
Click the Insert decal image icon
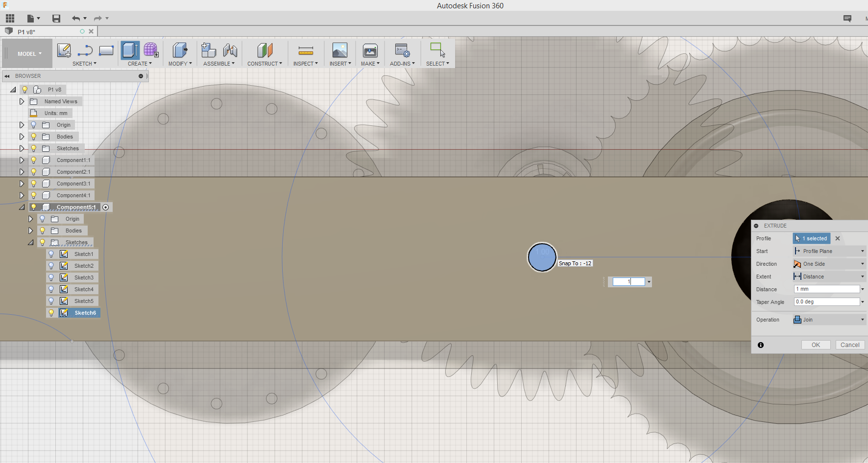pyautogui.click(x=340, y=50)
